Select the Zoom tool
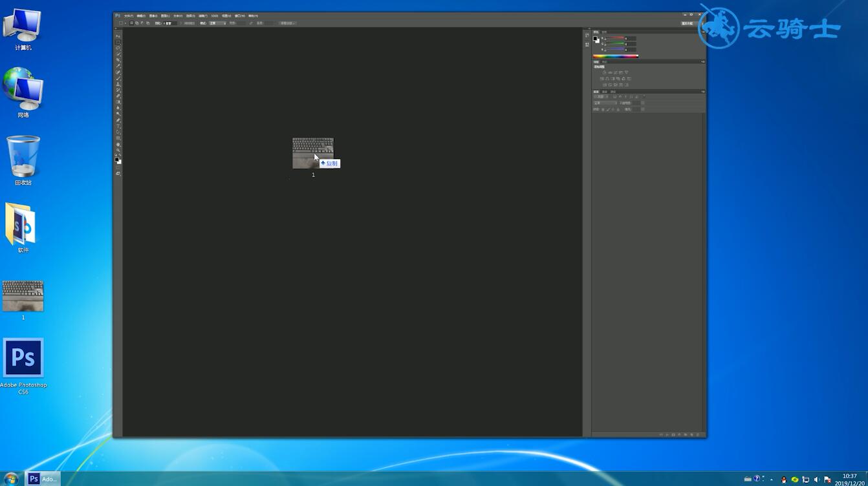 (118, 150)
